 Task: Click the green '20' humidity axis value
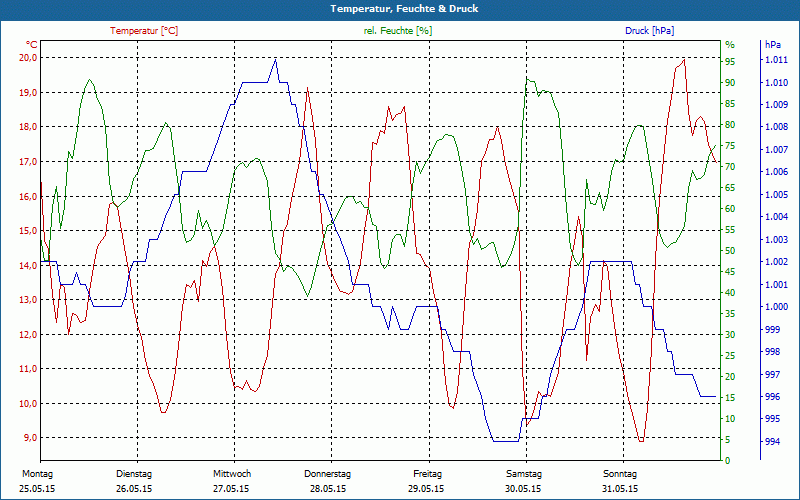pyautogui.click(x=731, y=377)
